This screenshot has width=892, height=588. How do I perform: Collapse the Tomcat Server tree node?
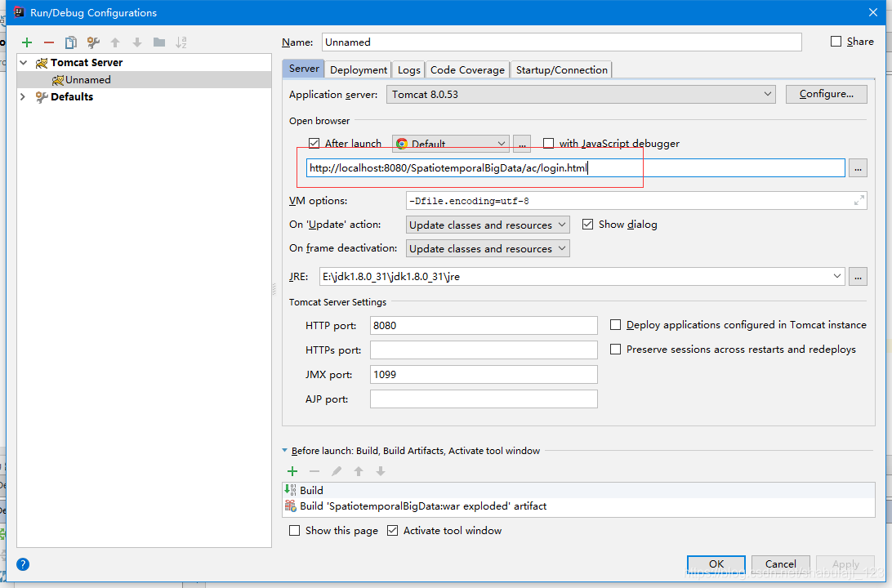pyautogui.click(x=24, y=63)
